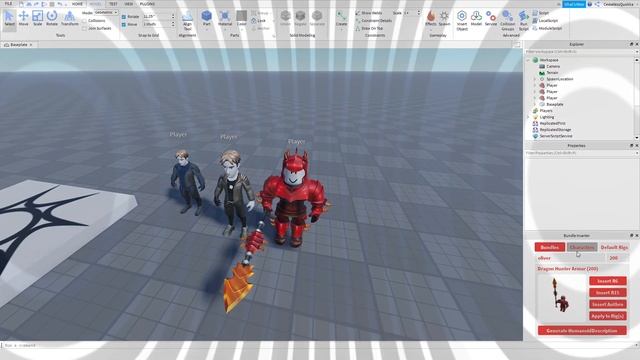Click the Move increment stepper arrows
The height and width of the screenshot is (360, 640).
[173, 24]
